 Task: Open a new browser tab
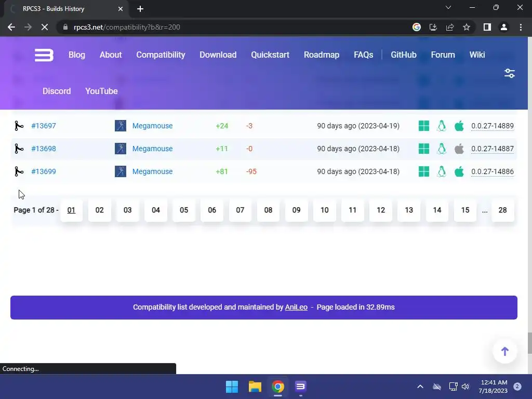point(140,9)
